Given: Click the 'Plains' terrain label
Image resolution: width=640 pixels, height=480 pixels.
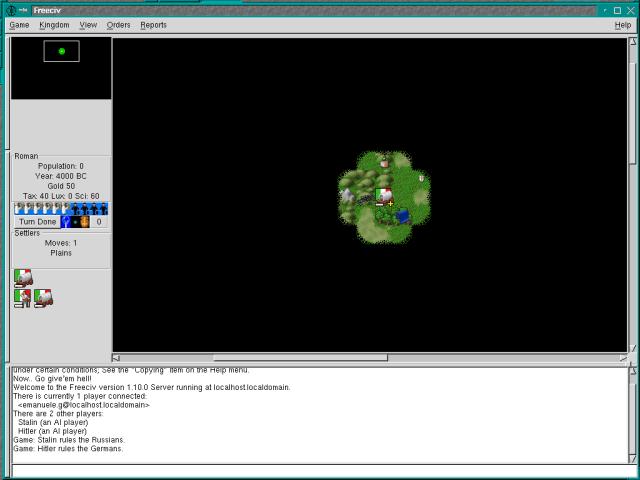Looking at the screenshot, I should tap(61, 253).
